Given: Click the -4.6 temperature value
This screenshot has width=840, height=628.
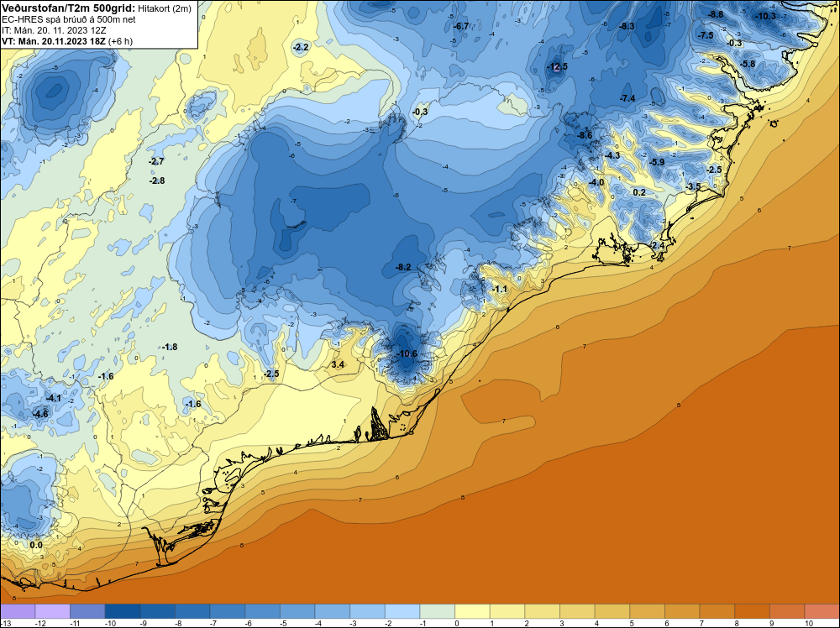Looking at the screenshot, I should 40,415.
